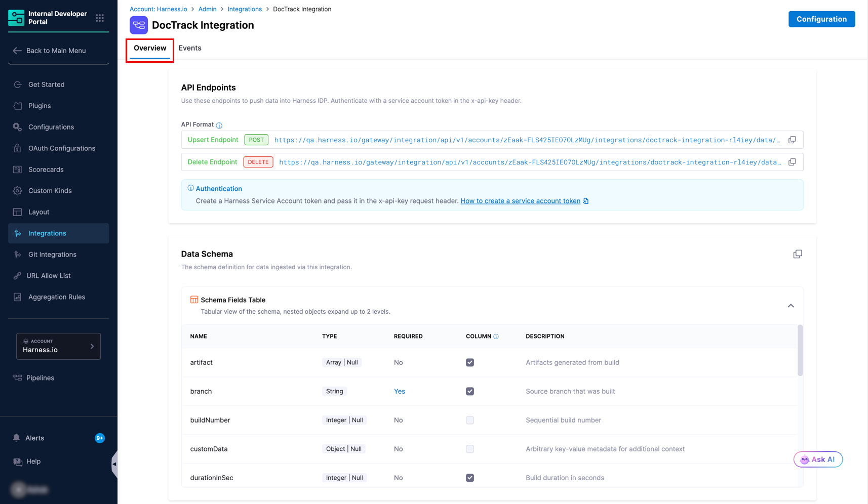Screen dimensions: 868x504
Task: Check the buildNumber column checkbox
Action: click(470, 420)
